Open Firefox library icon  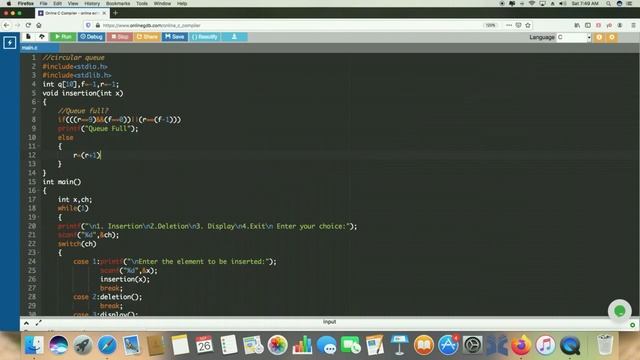coord(577,25)
